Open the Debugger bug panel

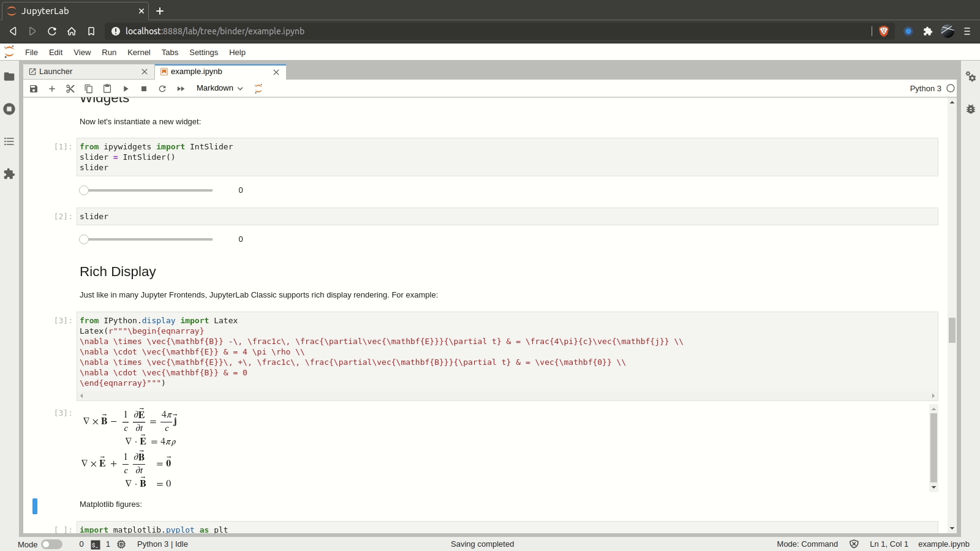(x=971, y=109)
